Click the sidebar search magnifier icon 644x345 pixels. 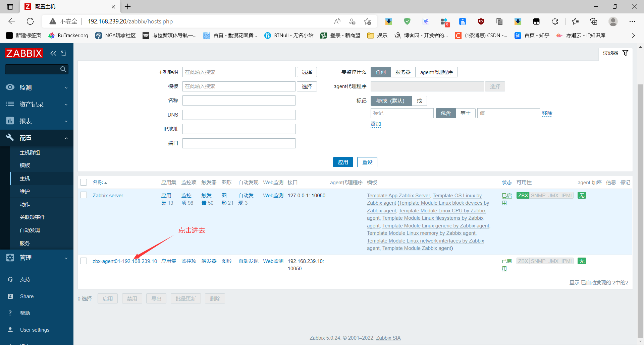[x=63, y=69]
